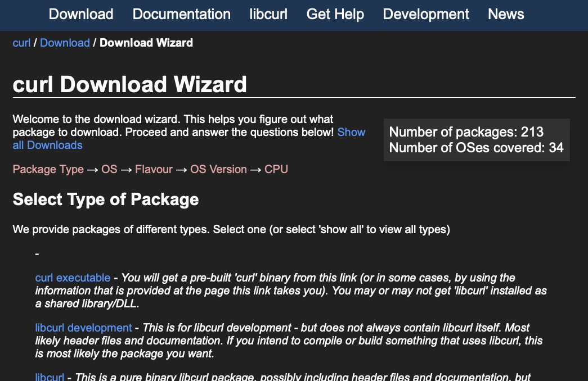Go to Download breadcrumb link
588x381 pixels.
[x=65, y=43]
